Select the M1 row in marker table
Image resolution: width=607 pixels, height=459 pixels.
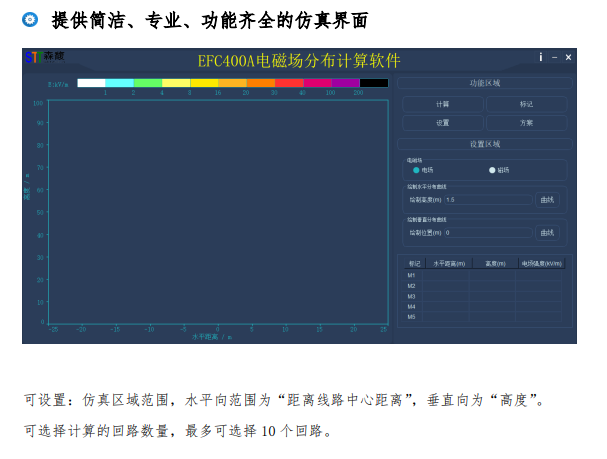point(483,275)
